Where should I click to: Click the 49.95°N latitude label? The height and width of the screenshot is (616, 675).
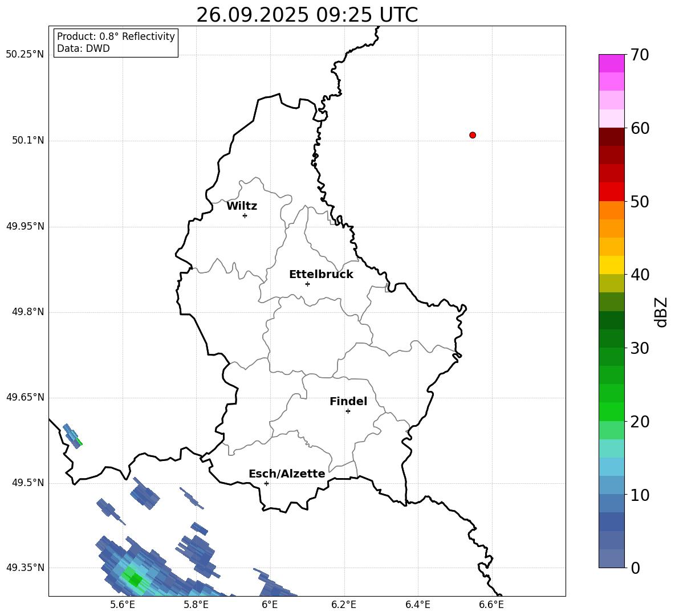pos(25,226)
